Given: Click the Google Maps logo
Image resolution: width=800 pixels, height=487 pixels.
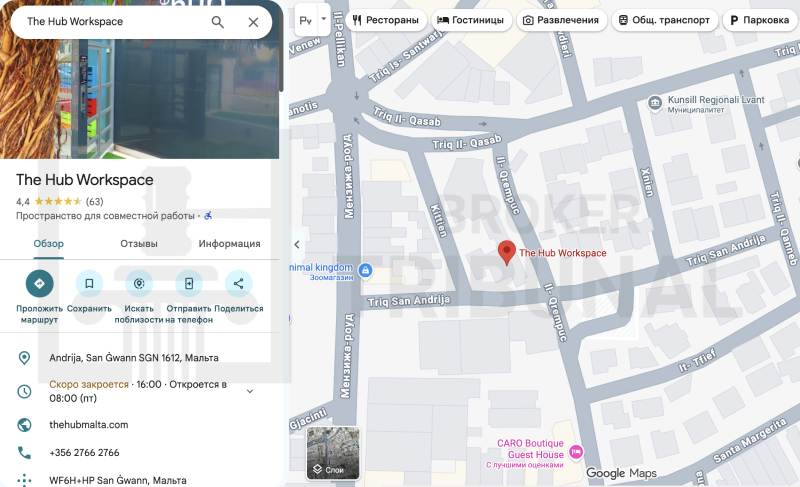Looking at the screenshot, I should 621,473.
